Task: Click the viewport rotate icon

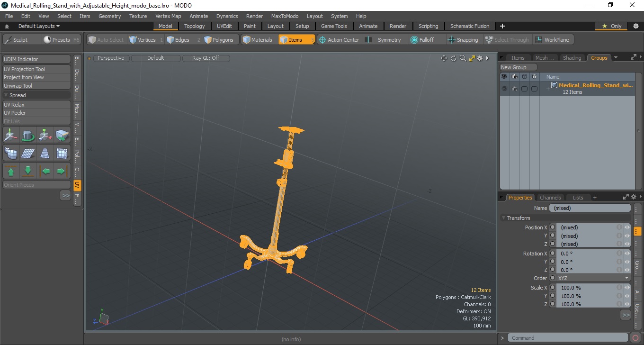Action: point(453,58)
